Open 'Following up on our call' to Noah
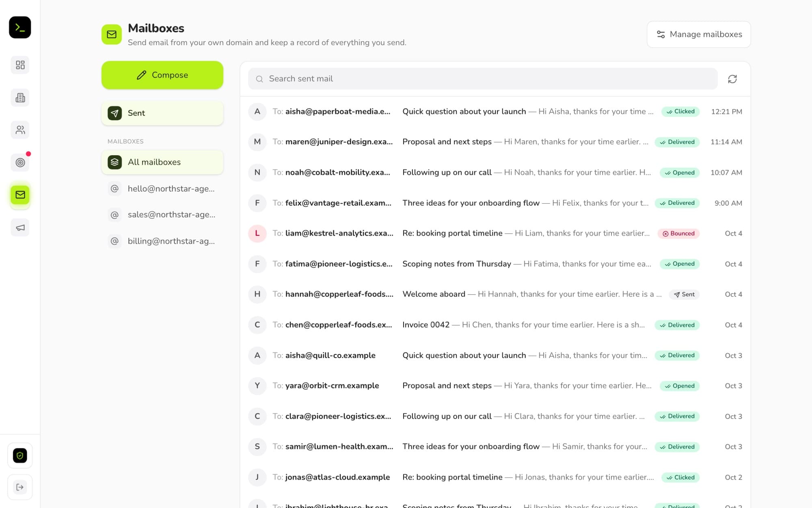The image size is (812, 508). [495, 172]
